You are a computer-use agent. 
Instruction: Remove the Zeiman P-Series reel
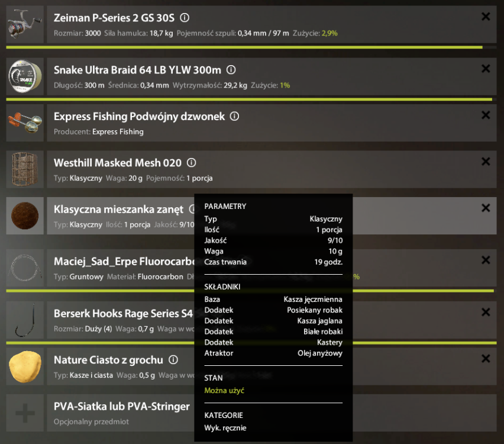coord(486,17)
